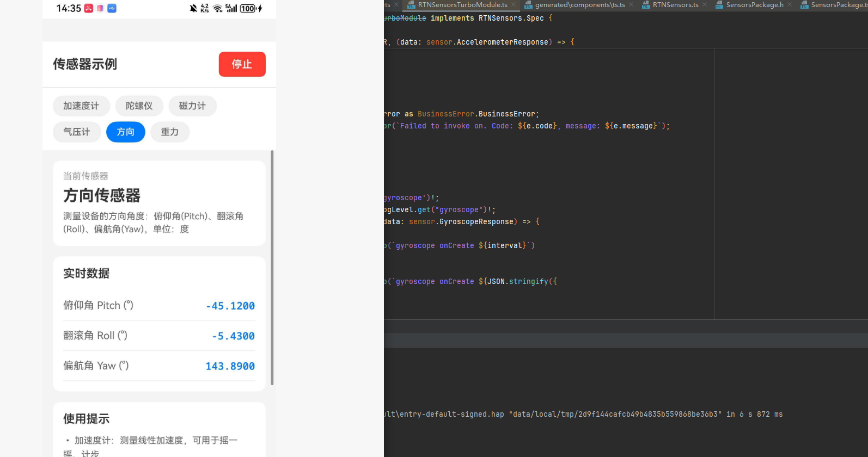Click the 传感器示例 page title

(x=85, y=64)
